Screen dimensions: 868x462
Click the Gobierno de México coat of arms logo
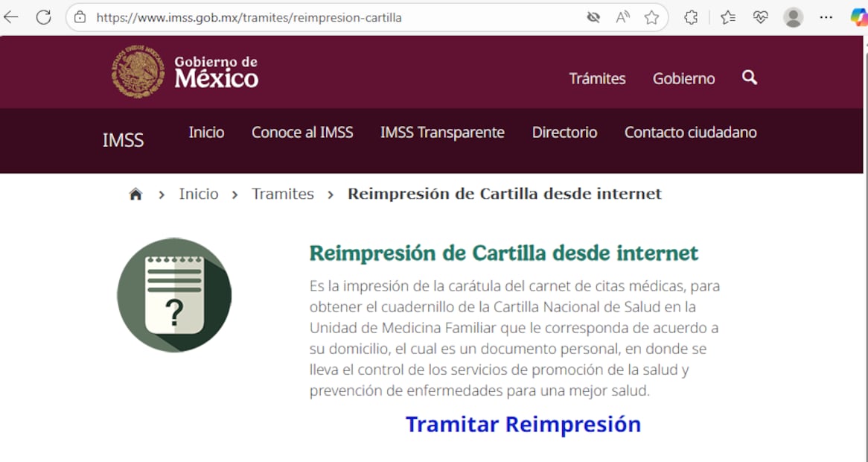click(x=136, y=72)
